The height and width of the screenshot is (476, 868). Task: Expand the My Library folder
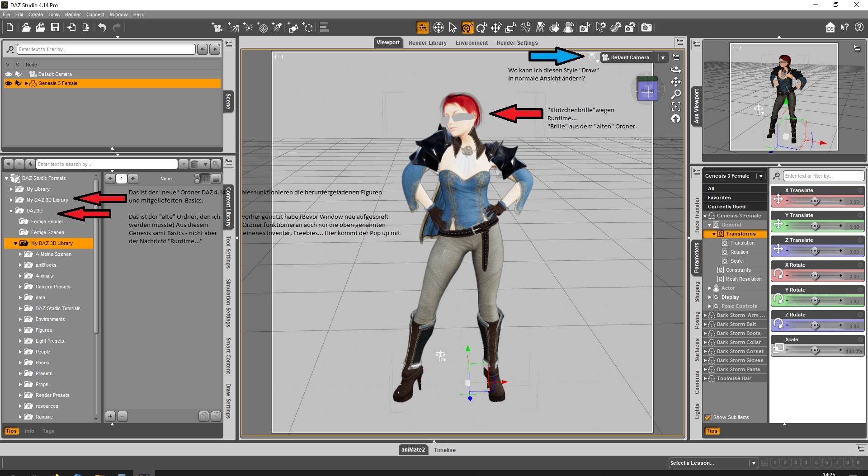click(11, 189)
